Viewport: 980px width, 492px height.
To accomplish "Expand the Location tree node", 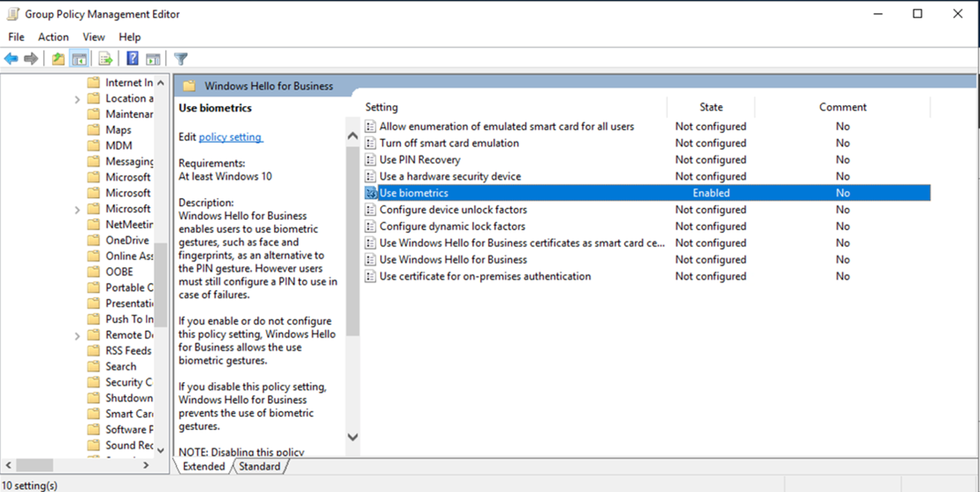I will pos(78,99).
